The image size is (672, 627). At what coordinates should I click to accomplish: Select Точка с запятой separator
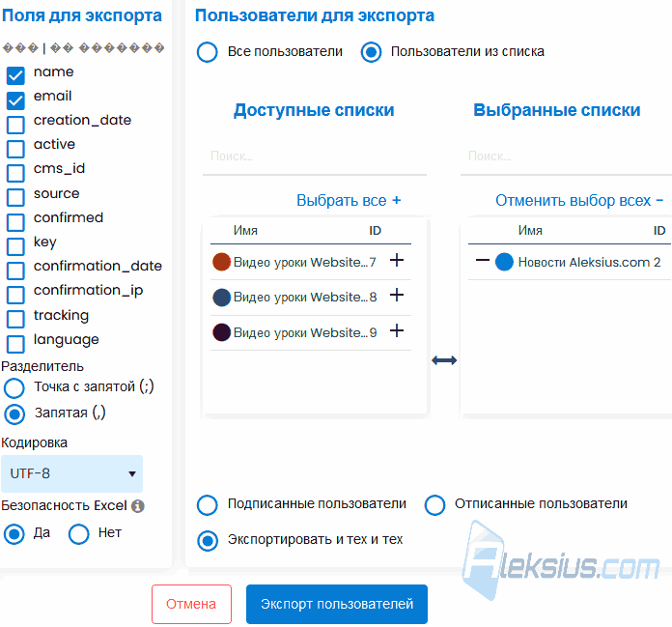point(14,388)
